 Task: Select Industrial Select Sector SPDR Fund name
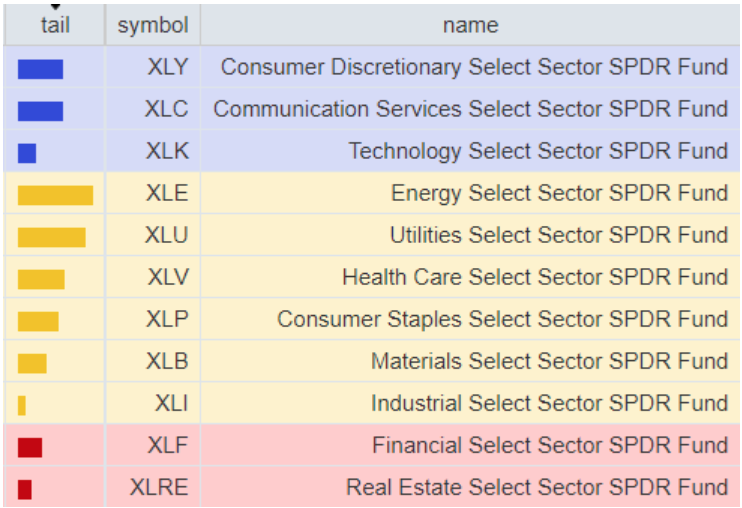pyautogui.click(x=549, y=403)
